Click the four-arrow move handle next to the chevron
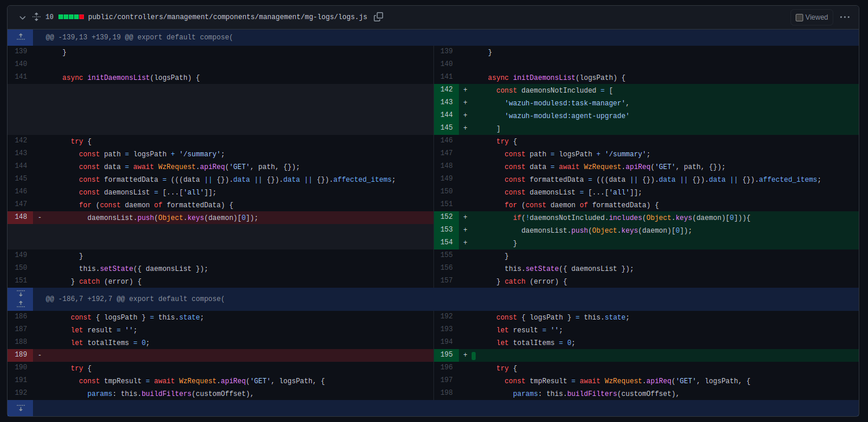Image resolution: width=868 pixels, height=422 pixels. pos(36,16)
